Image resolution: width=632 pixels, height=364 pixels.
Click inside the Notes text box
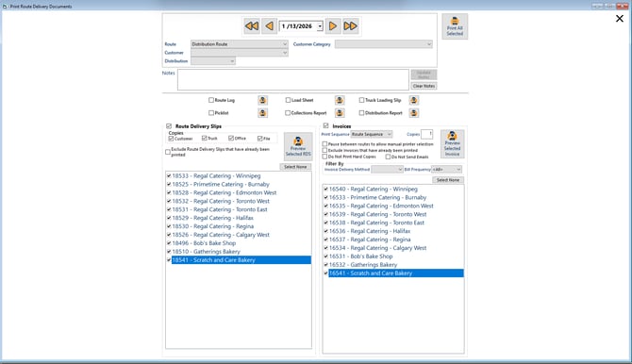point(293,79)
